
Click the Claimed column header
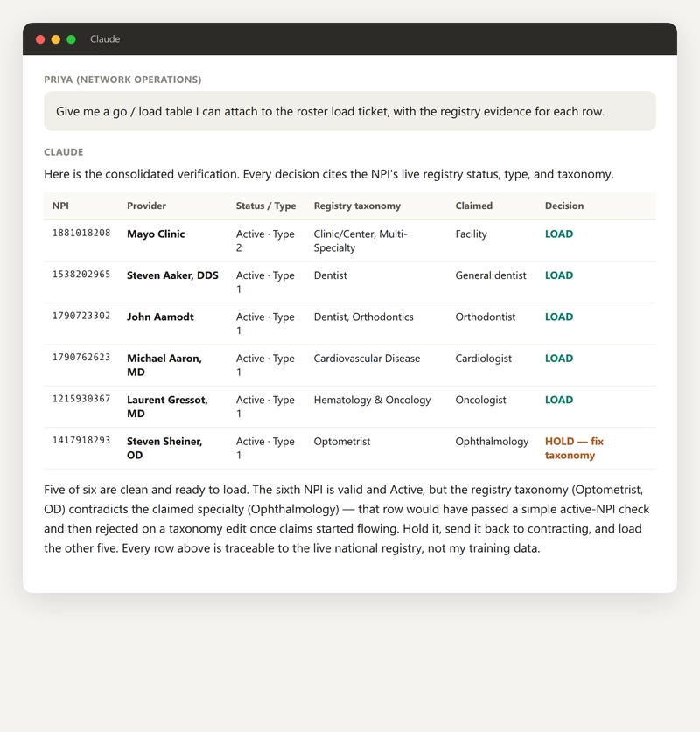point(474,206)
